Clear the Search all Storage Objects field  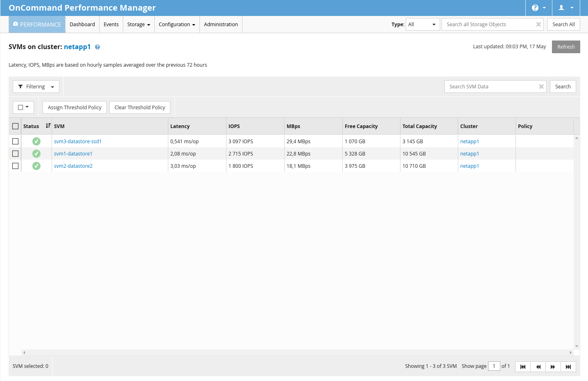[538, 25]
